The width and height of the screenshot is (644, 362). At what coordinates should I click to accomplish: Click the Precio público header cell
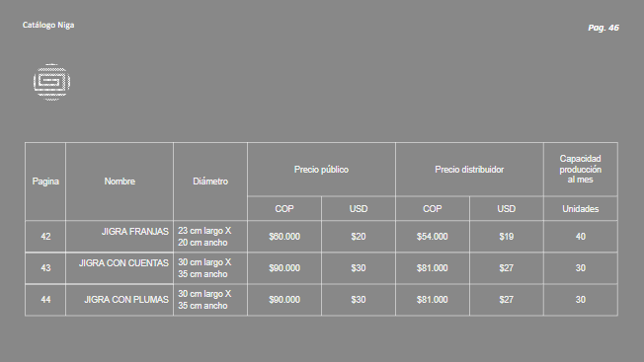(321, 170)
